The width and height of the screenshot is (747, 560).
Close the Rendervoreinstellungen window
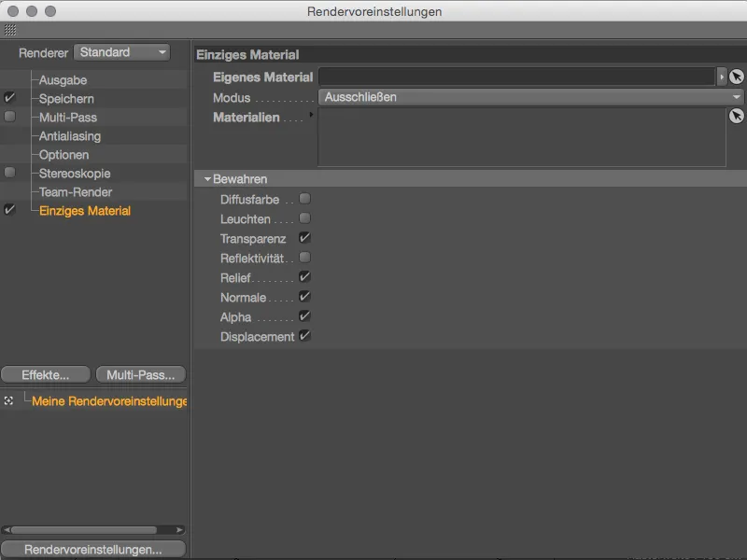[13, 11]
